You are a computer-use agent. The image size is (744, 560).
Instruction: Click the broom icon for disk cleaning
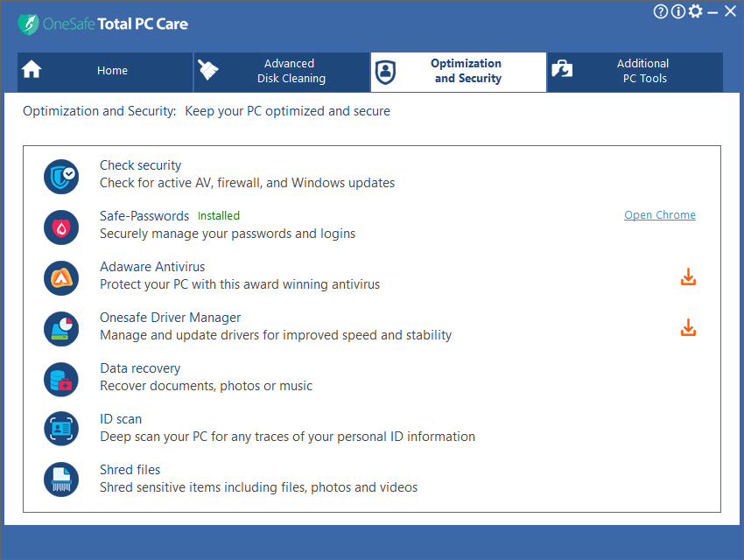coord(207,70)
